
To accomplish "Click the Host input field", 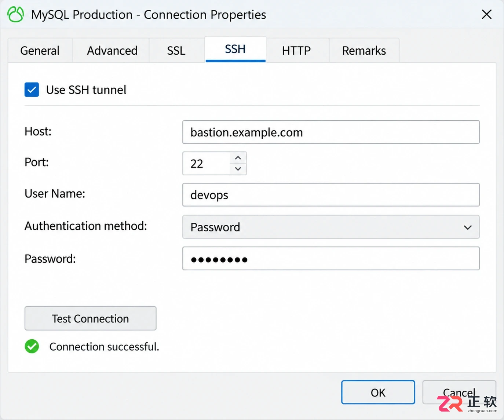I will (331, 132).
